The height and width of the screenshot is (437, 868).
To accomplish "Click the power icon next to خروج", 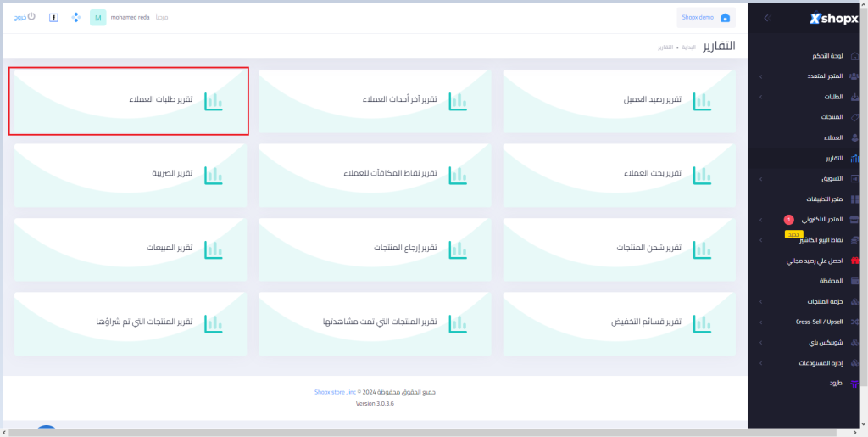I will coord(32,16).
